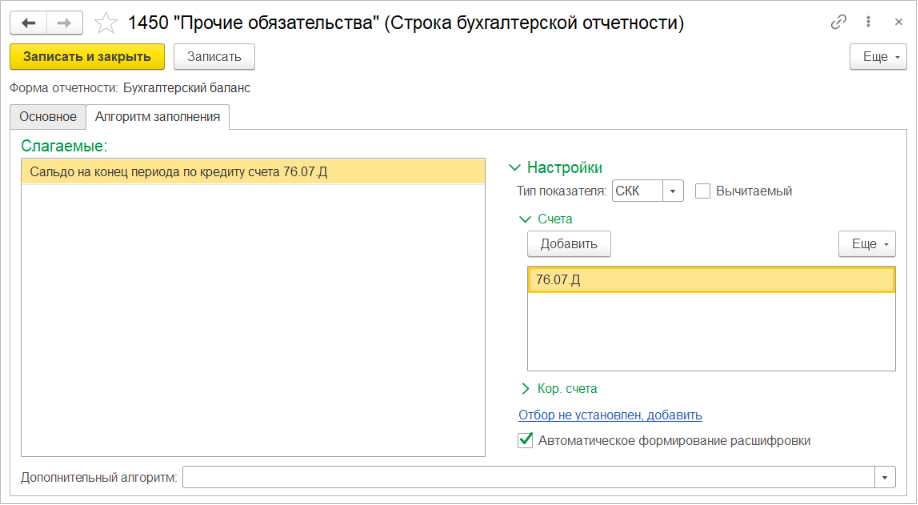Uncheck Автоматическое формирование расшифровки
The height and width of the screenshot is (505, 918).
pos(526,440)
